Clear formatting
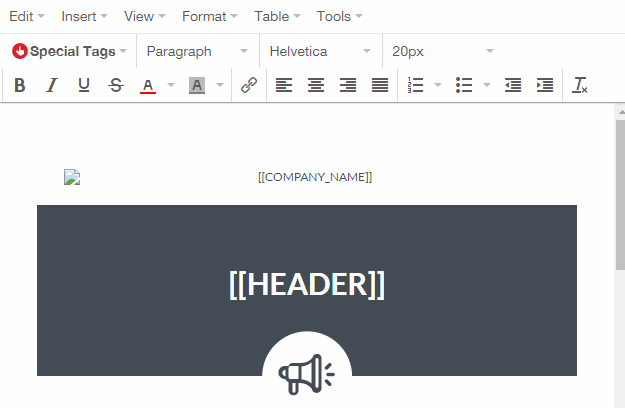The width and height of the screenshot is (625, 408). [580, 85]
